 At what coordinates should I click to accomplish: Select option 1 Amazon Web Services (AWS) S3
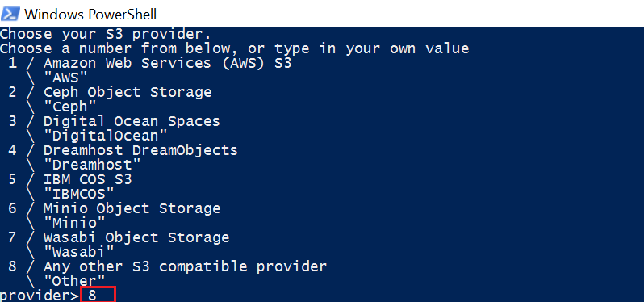tap(150, 63)
